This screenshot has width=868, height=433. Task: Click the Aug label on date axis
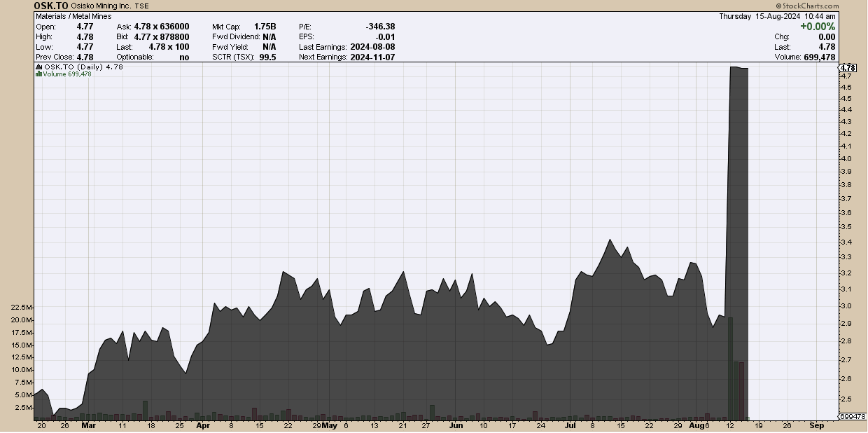pyautogui.click(x=696, y=425)
